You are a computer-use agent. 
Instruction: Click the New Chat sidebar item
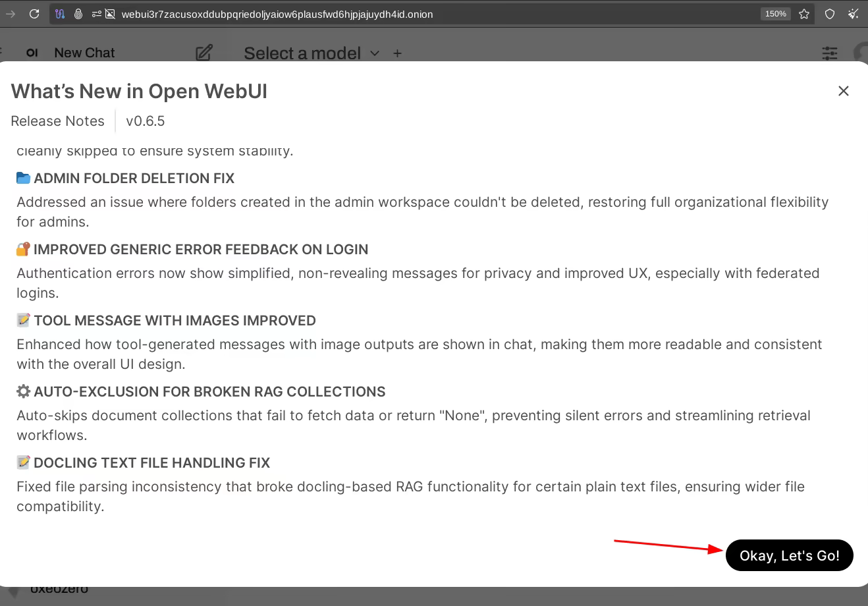tap(84, 53)
